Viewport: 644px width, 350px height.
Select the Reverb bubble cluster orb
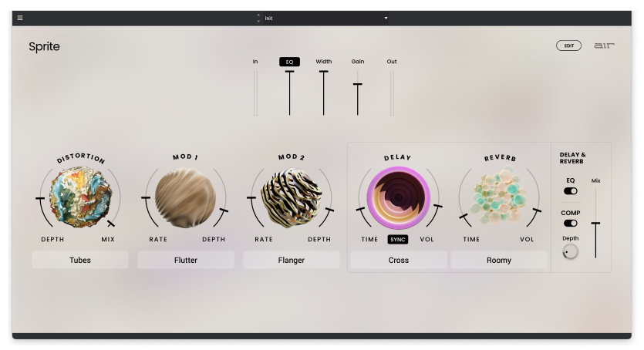click(500, 196)
